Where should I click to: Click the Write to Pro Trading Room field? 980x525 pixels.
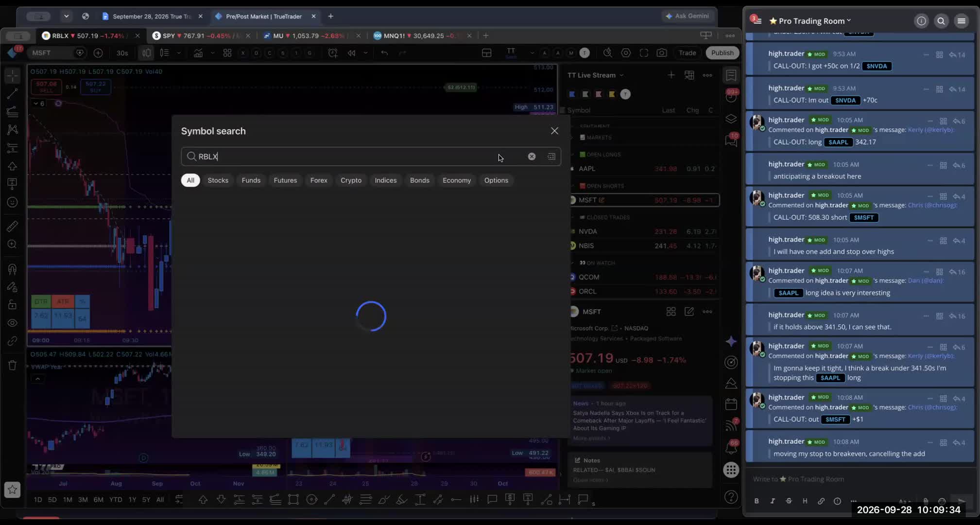click(x=860, y=479)
